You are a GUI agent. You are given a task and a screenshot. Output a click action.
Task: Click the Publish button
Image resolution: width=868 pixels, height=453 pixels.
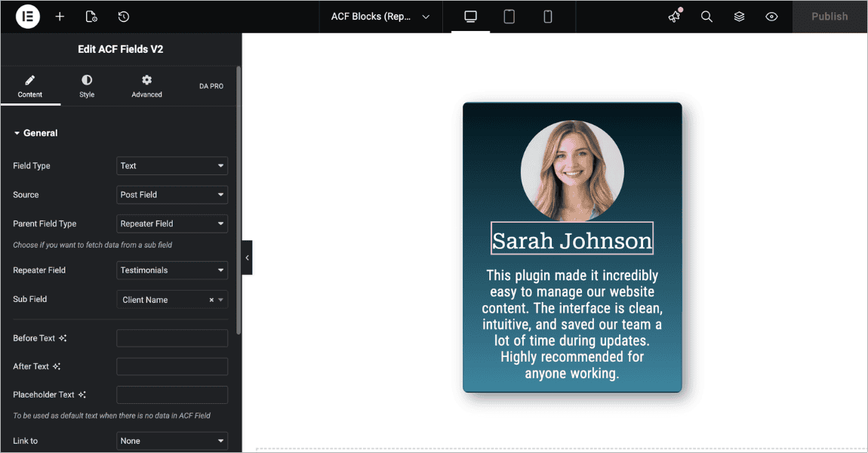(830, 17)
